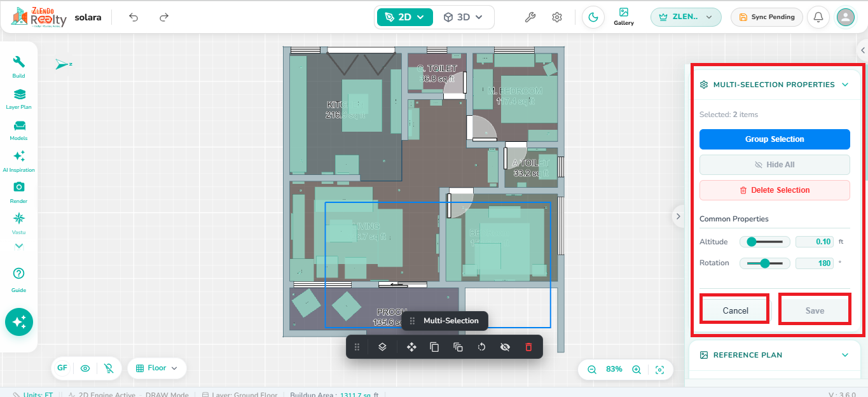868x397 pixels.
Task: Click the M. BEDROOM room label
Action: [x=516, y=91]
